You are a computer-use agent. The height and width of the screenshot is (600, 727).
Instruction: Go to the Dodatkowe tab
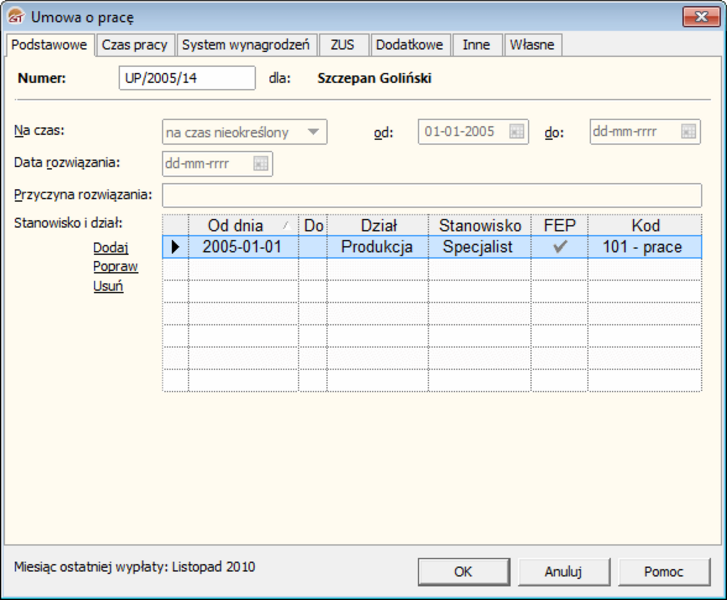coord(409,45)
